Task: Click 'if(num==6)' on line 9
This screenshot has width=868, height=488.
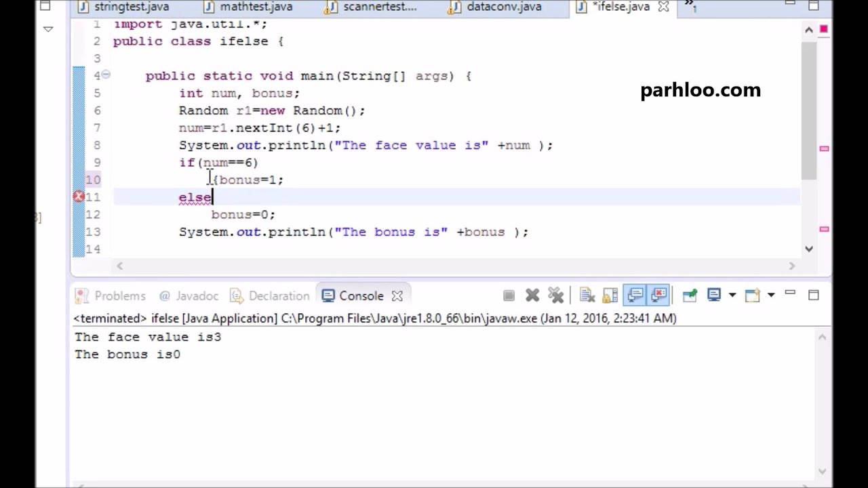Action: point(218,163)
